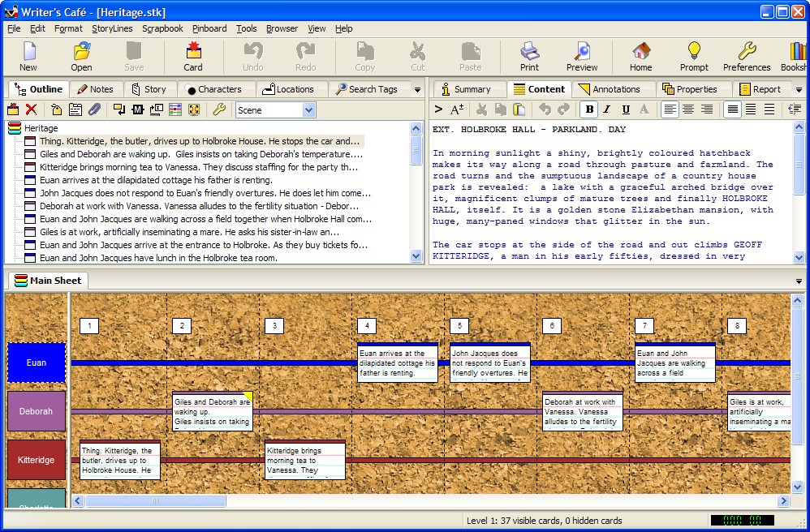Click the Italic formatting icon
Image resolution: width=810 pixels, height=532 pixels.
(x=606, y=109)
